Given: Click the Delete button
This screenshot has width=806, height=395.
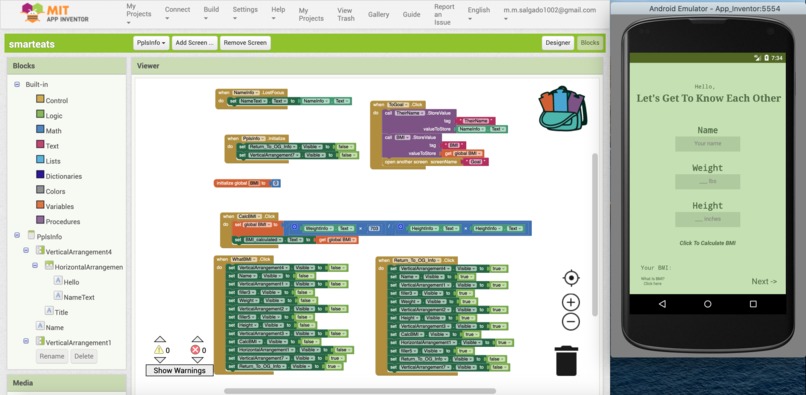Looking at the screenshot, I should [x=84, y=356].
